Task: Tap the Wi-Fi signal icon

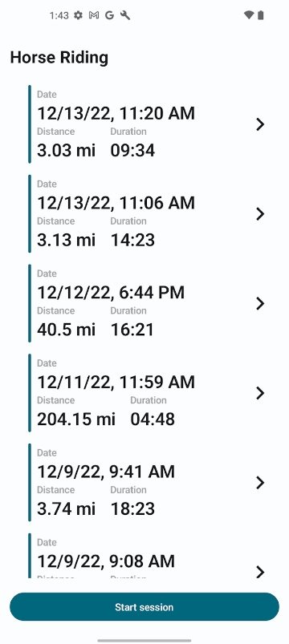Action: click(249, 15)
